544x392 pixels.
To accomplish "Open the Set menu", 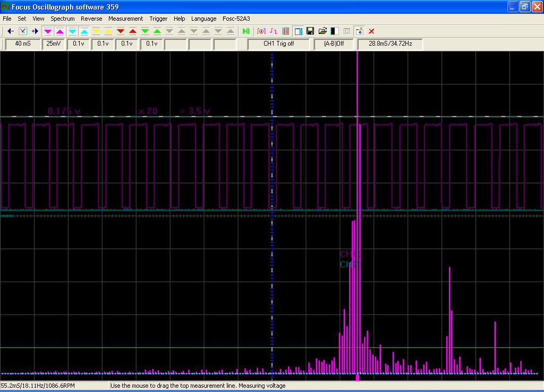I will tap(22, 19).
